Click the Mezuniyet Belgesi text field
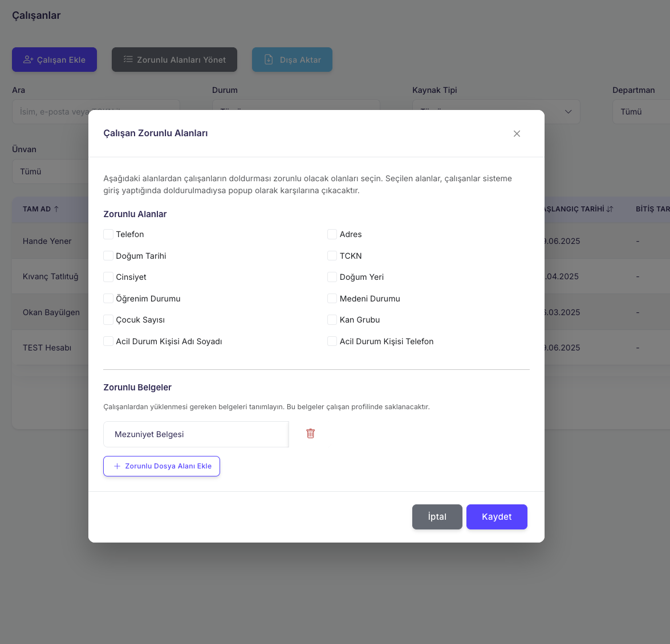 tap(196, 434)
